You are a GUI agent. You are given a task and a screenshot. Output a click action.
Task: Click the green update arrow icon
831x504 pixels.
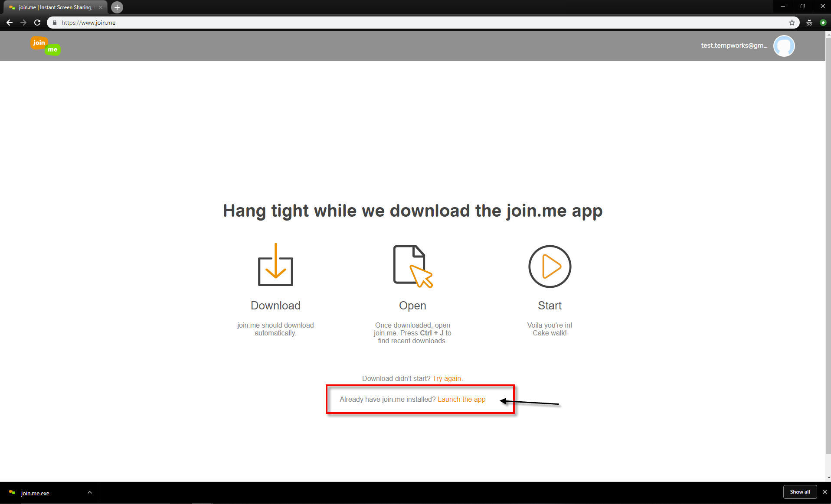coord(823,23)
